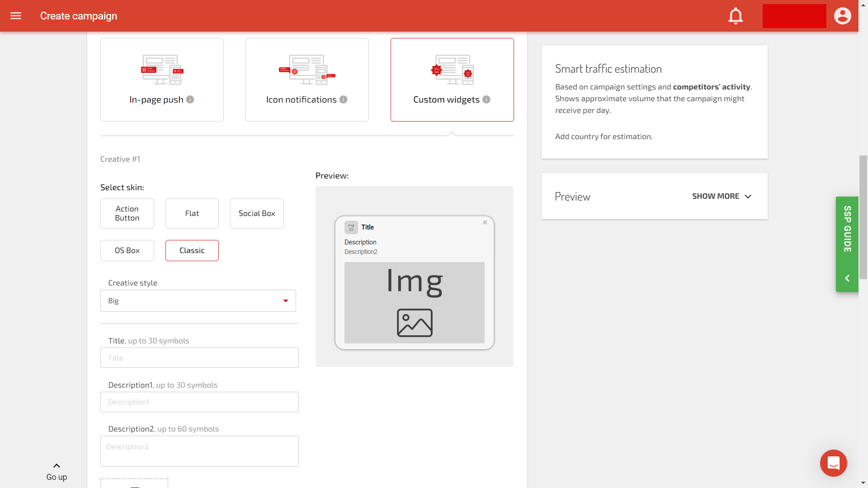Click the Action Button skin option
This screenshot has width=868, height=488.
[x=127, y=213]
